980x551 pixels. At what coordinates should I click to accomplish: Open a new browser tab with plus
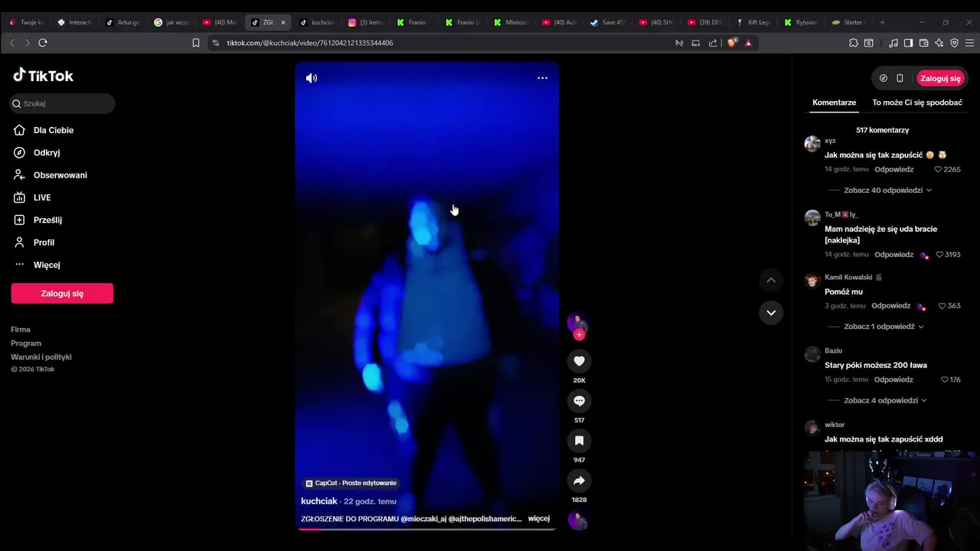[x=882, y=22]
